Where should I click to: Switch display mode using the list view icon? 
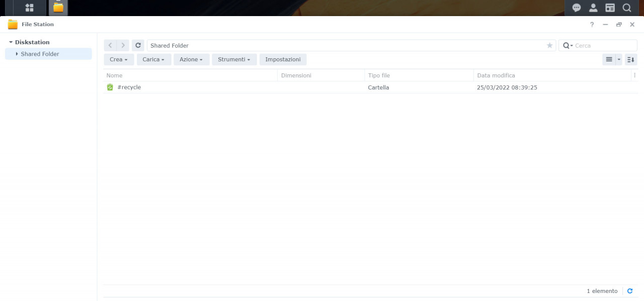pyautogui.click(x=610, y=59)
